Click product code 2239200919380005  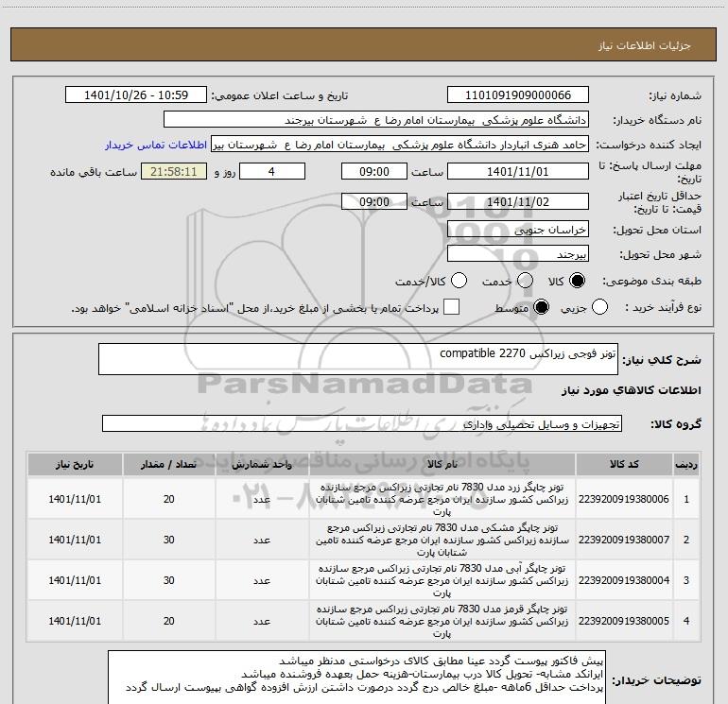click(x=624, y=621)
